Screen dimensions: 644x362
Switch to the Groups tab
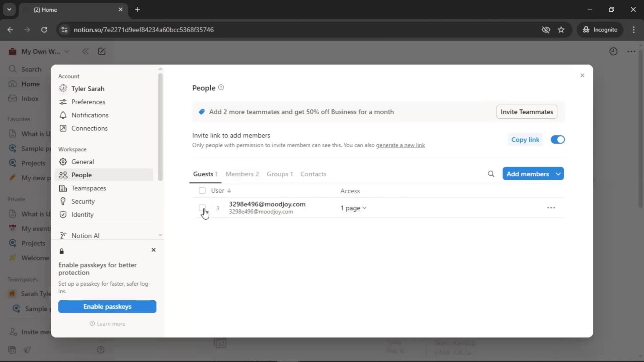280,174
